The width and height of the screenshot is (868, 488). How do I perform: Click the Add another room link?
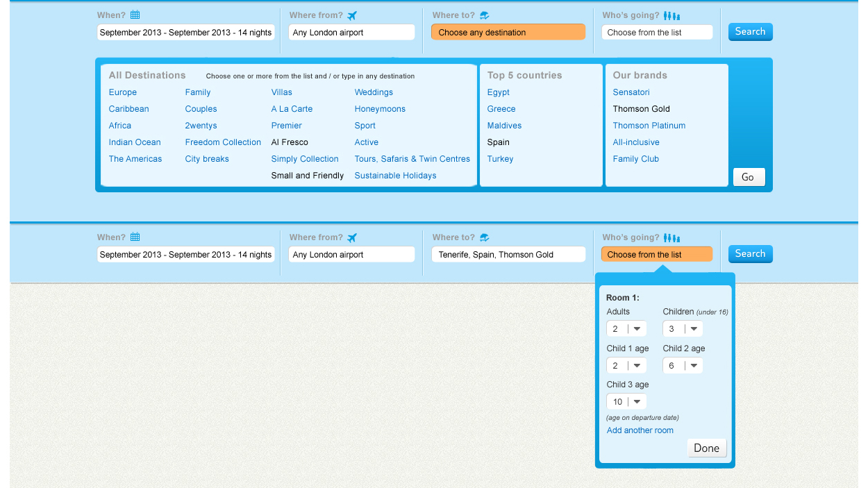[x=640, y=430]
